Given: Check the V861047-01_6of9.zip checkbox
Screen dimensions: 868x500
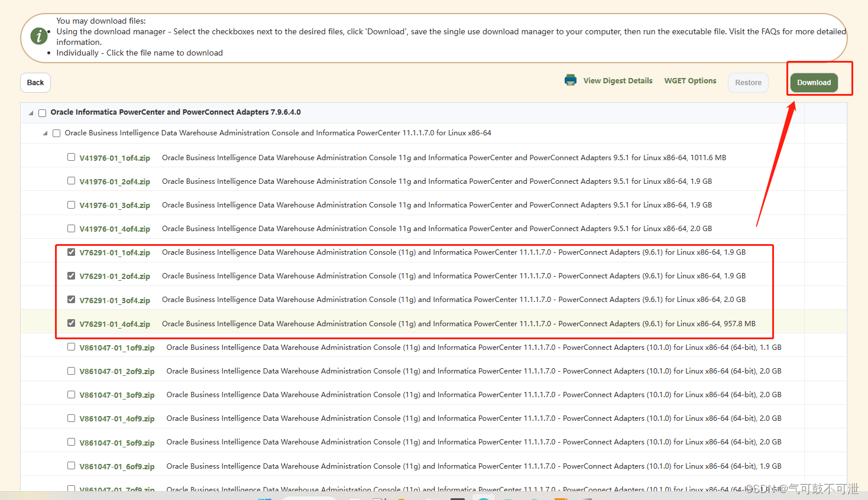Looking at the screenshot, I should click(x=71, y=466).
